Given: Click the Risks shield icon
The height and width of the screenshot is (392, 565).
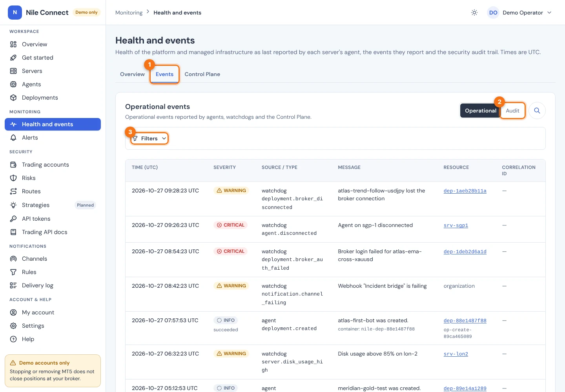Looking at the screenshot, I should [13, 178].
